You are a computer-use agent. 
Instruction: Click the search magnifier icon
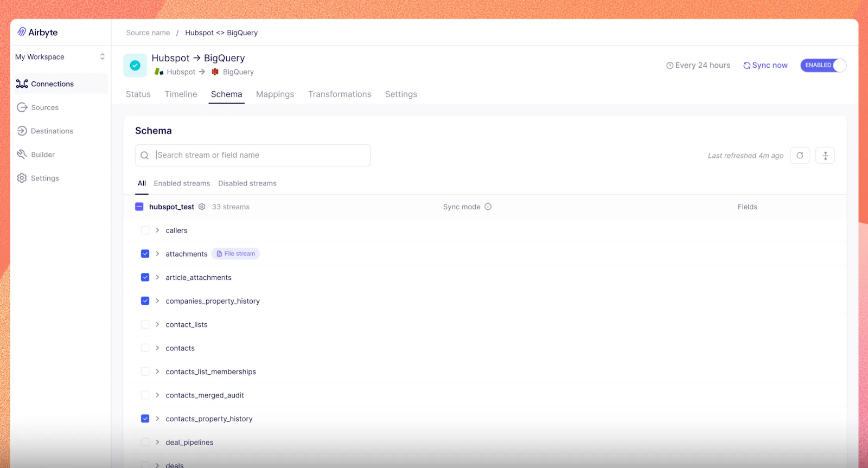144,155
